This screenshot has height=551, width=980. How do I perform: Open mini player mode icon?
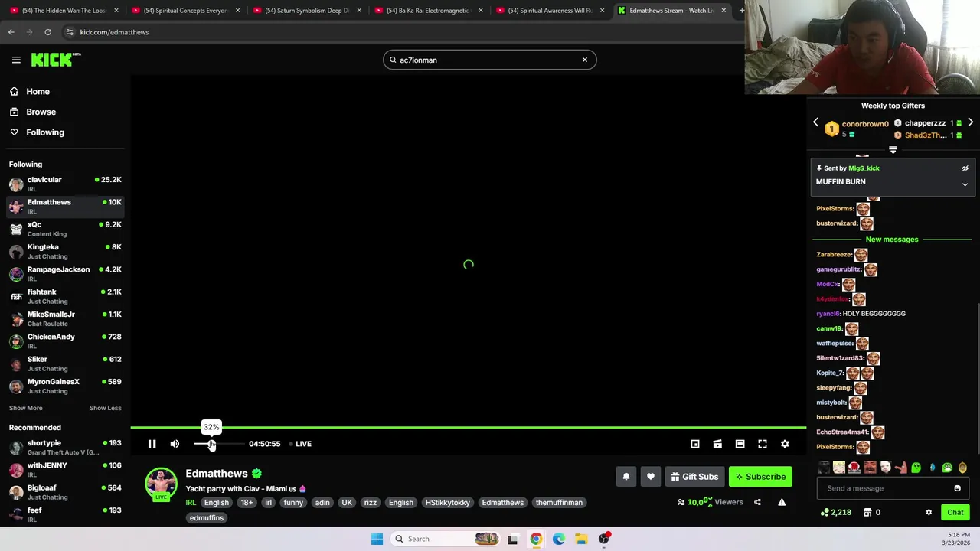click(x=695, y=444)
